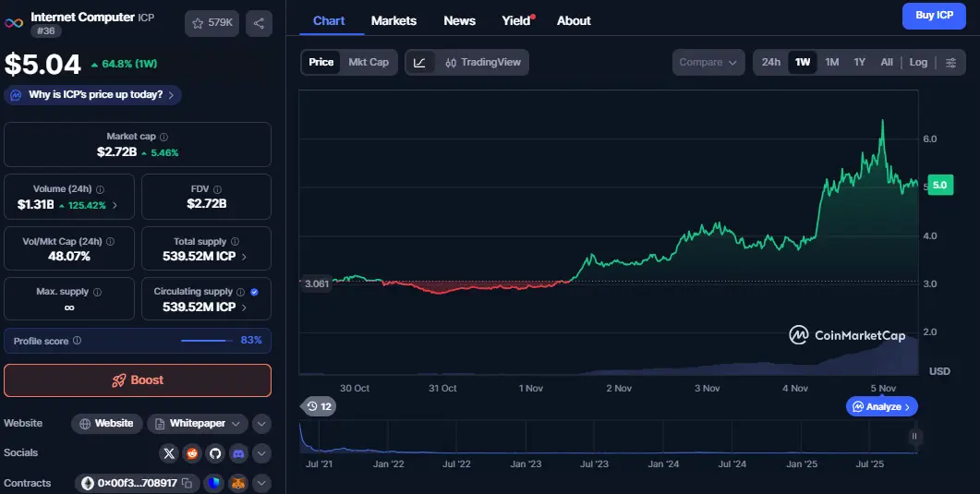The width and height of the screenshot is (980, 494).
Task: Click the MetaMask fox icon in Contracts
Action: [238, 483]
